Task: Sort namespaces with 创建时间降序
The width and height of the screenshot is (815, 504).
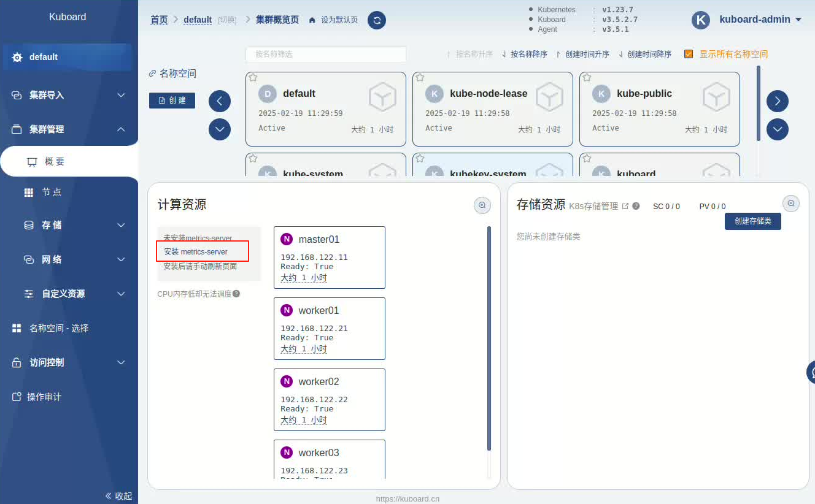Action: click(x=645, y=54)
